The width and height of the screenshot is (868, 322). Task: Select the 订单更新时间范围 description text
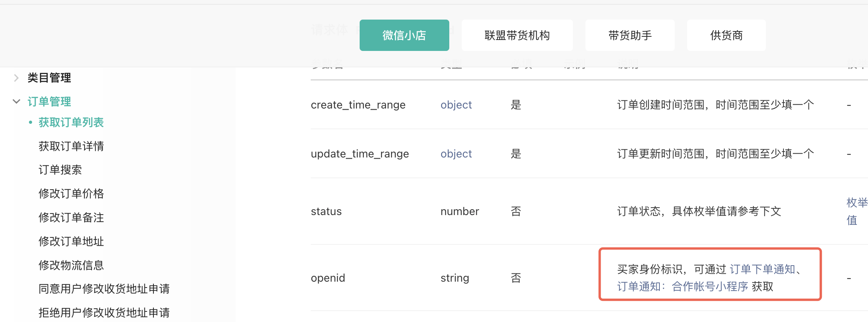[x=715, y=154]
